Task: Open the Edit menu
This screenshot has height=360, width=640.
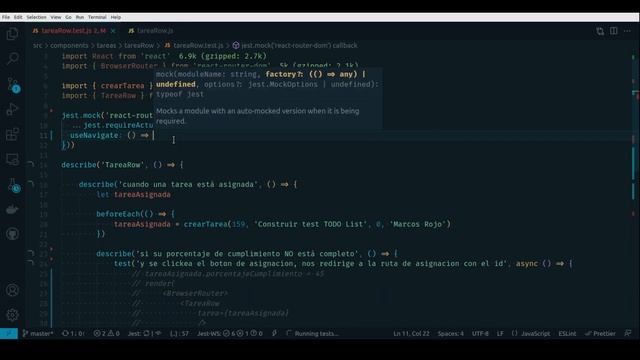Action: click(18, 17)
